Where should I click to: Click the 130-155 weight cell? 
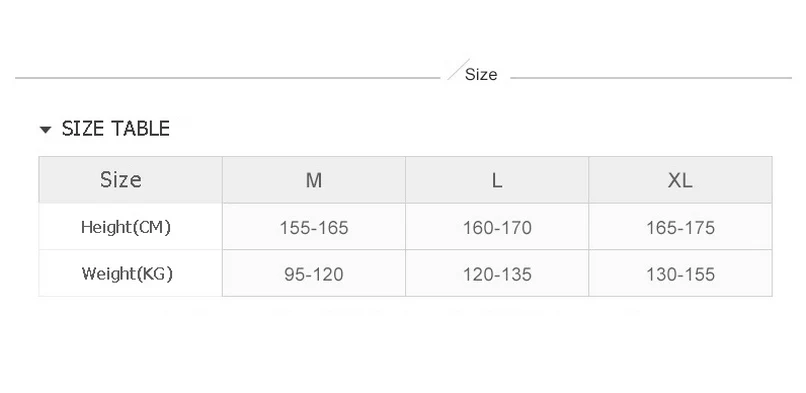pyautogui.click(x=680, y=273)
